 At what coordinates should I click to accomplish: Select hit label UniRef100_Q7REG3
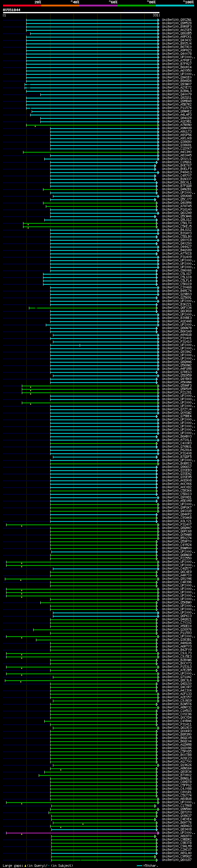point(176,372)
